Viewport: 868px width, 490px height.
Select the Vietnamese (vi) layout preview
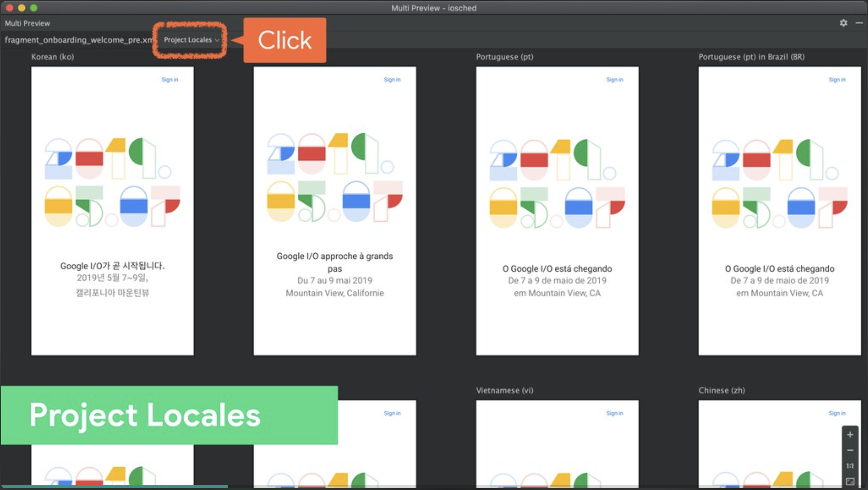coord(557,444)
